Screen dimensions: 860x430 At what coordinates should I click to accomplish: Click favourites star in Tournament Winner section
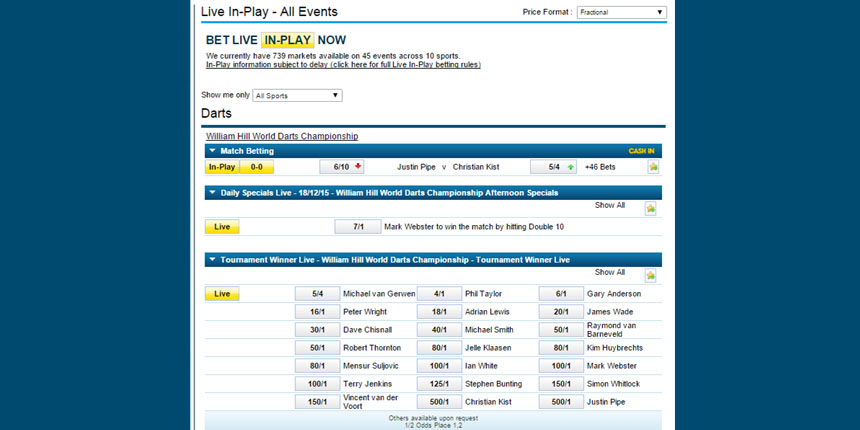pos(650,275)
